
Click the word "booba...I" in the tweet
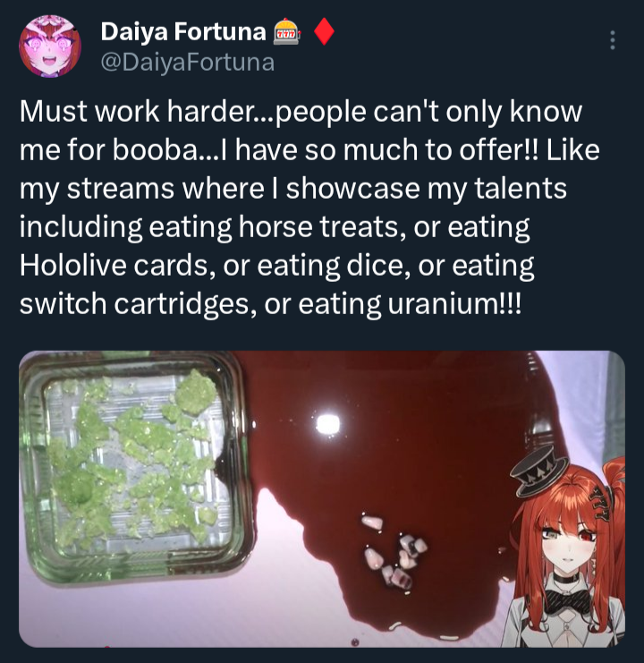(x=171, y=149)
